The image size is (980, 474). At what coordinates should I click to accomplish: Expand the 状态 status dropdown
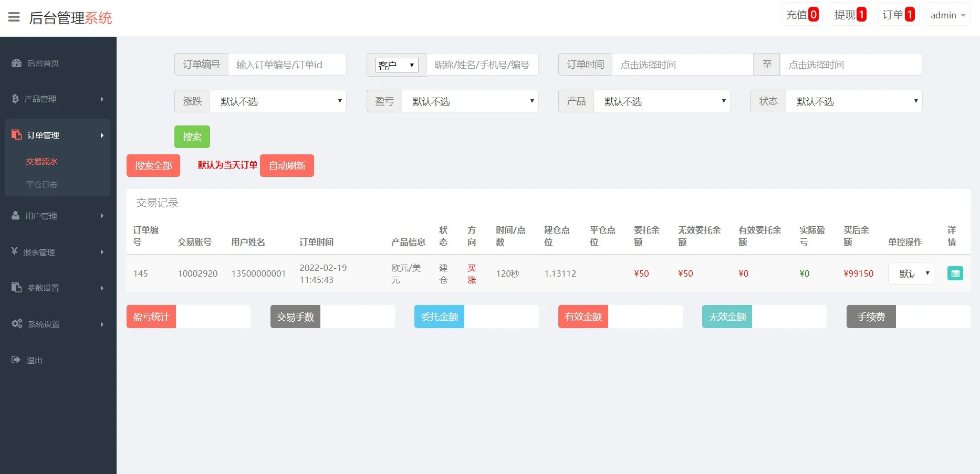(x=853, y=101)
